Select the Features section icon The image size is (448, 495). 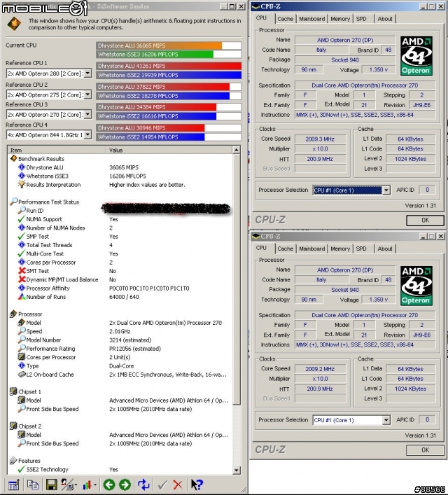point(13,461)
